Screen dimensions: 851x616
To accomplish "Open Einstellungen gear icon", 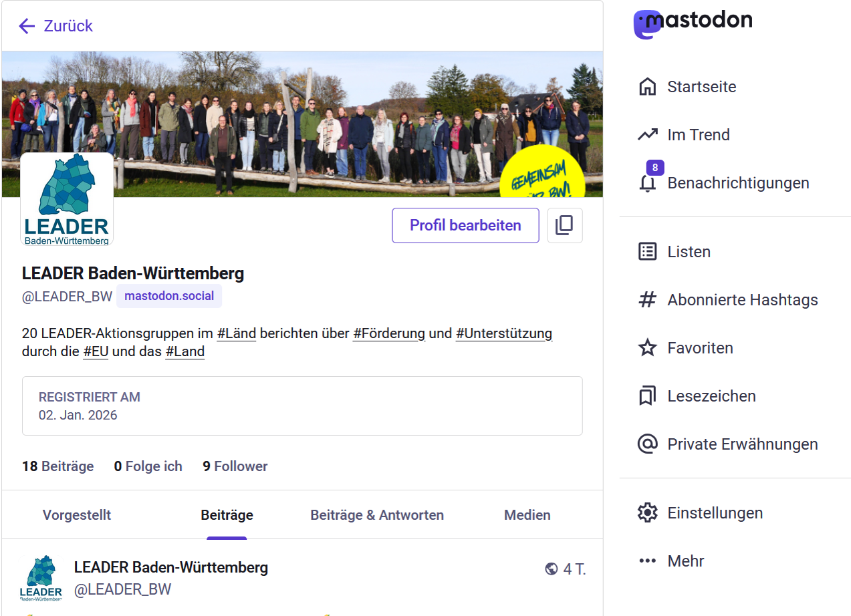I will point(647,513).
